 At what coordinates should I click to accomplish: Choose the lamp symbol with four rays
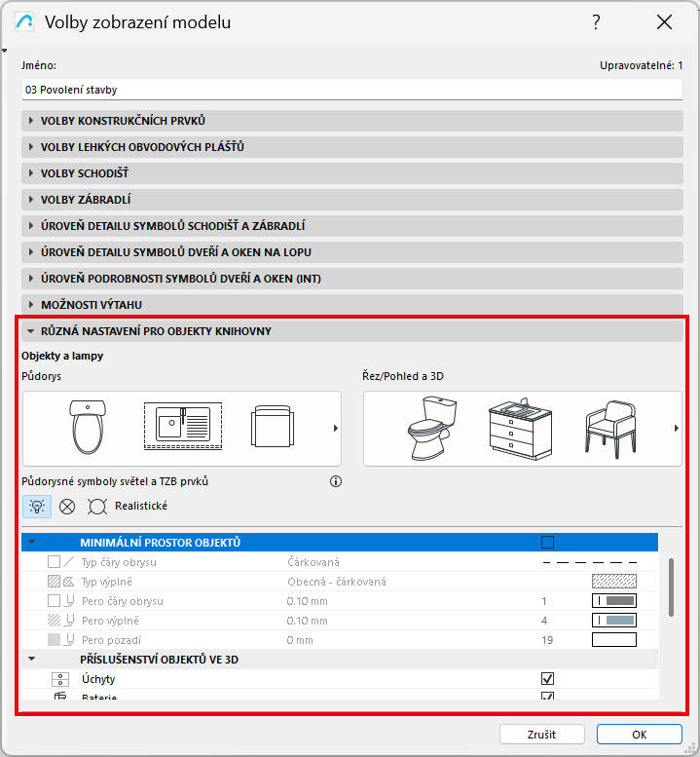pyautogui.click(x=97, y=507)
